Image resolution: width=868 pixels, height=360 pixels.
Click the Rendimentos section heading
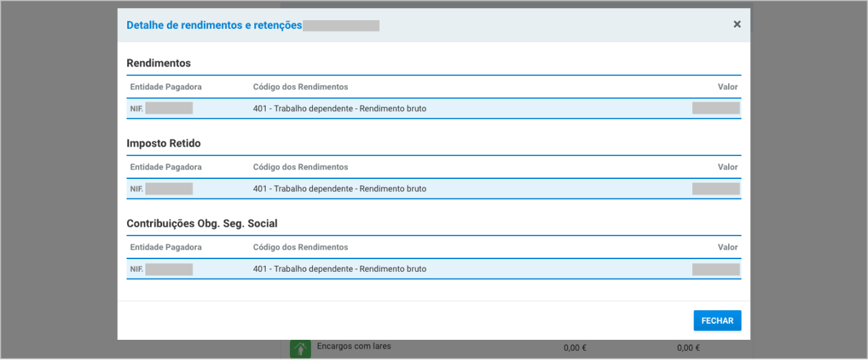coord(159,63)
